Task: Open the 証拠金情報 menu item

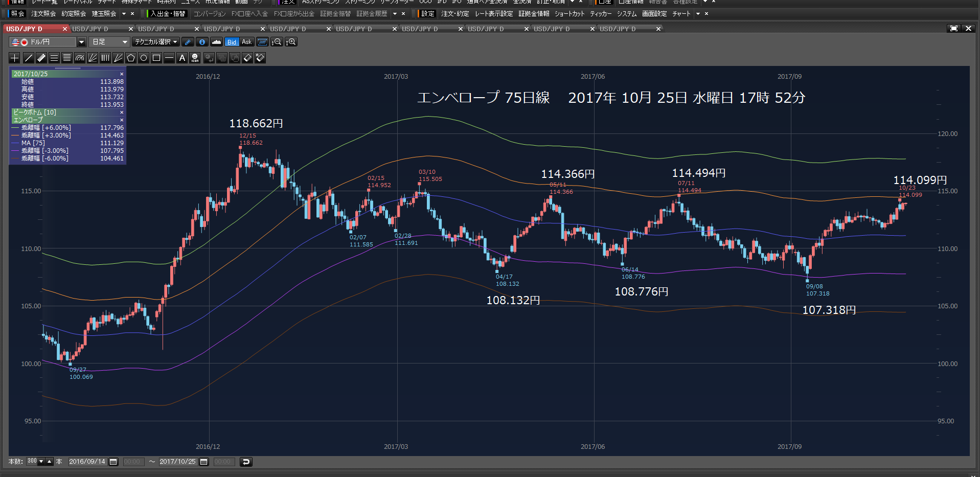Action: (x=534, y=14)
